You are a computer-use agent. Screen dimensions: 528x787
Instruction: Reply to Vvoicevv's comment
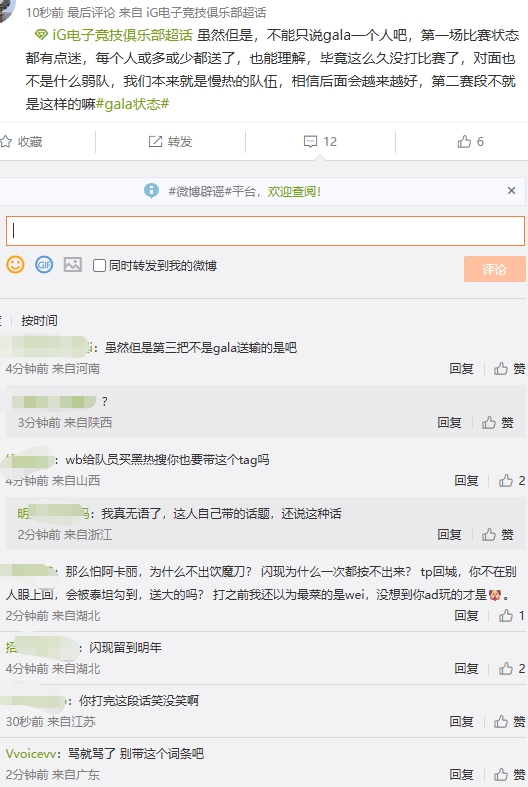pyautogui.click(x=462, y=774)
